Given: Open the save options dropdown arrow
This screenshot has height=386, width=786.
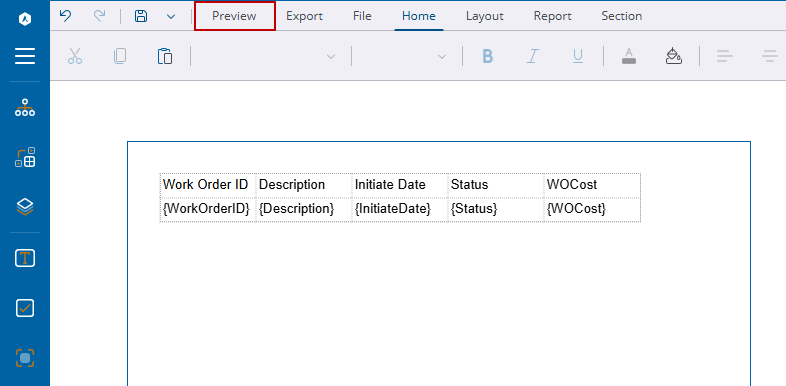Looking at the screenshot, I should pos(171,17).
